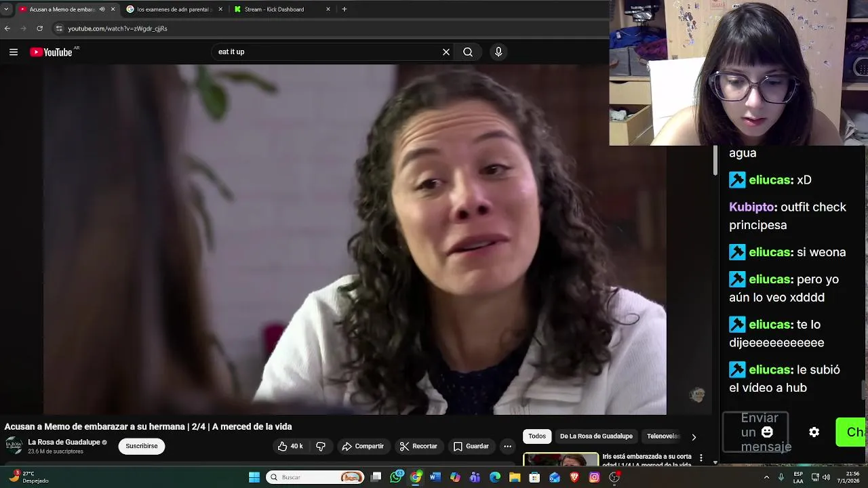Open La Rosa de Guadalupe channel name
Viewport: 868px width, 488px height.
click(x=64, y=442)
